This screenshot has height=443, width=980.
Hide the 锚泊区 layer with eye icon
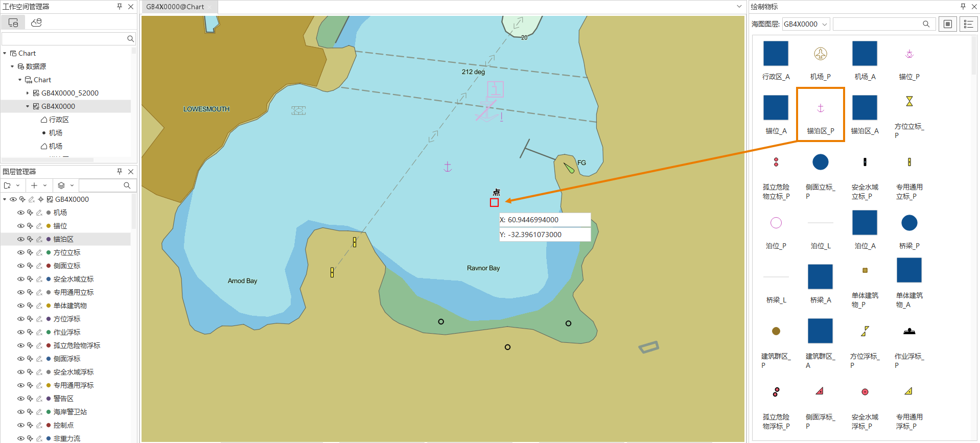click(21, 239)
